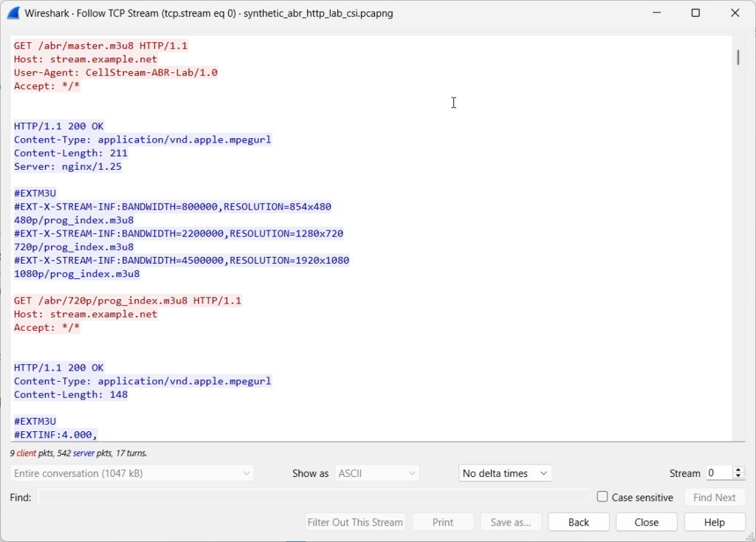Viewport: 756px width, 542px height.
Task: Open Help for Follow TCP Stream
Action: tap(714, 522)
